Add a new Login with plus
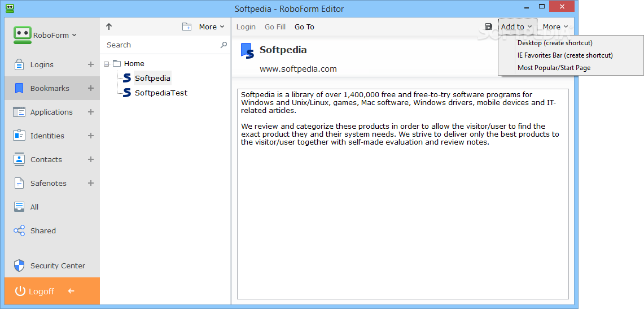 (91, 64)
